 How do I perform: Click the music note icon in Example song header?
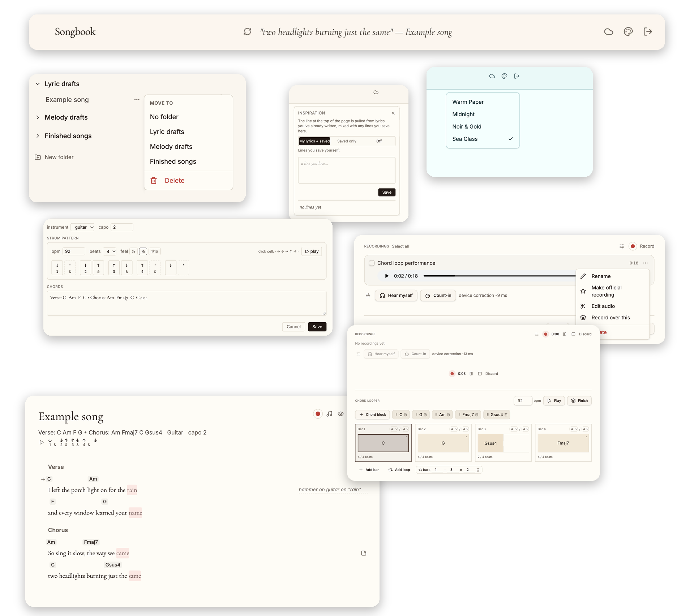[x=329, y=414]
